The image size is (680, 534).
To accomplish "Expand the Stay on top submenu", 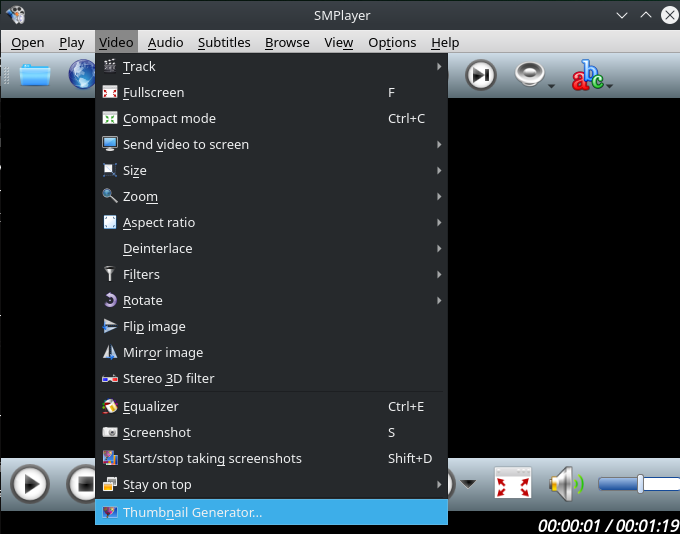I will (271, 485).
